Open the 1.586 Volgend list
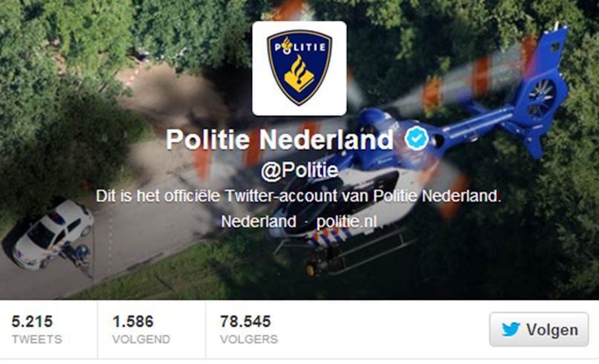This screenshot has width=599, height=364. click(x=141, y=330)
